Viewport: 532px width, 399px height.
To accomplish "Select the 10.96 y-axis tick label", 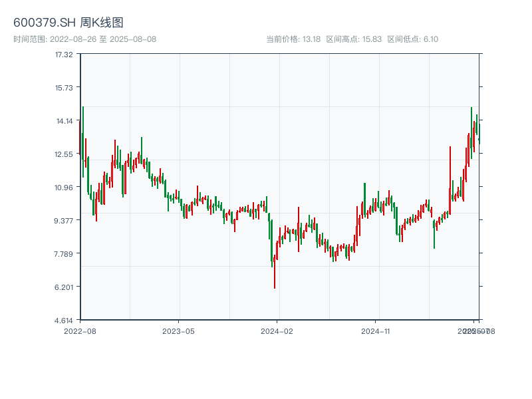I will tap(64, 187).
